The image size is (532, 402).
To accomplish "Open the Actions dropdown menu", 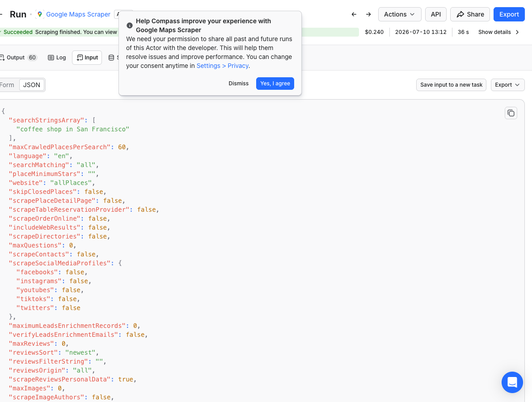I will coord(400,14).
